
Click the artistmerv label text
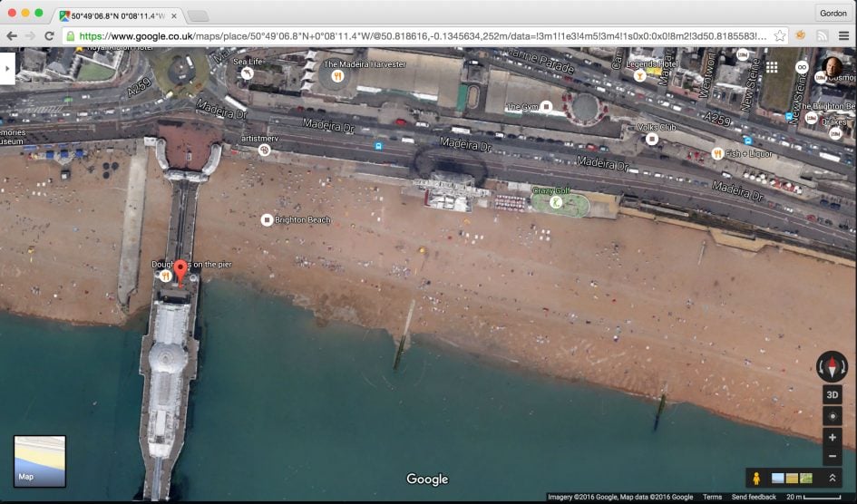coord(259,138)
